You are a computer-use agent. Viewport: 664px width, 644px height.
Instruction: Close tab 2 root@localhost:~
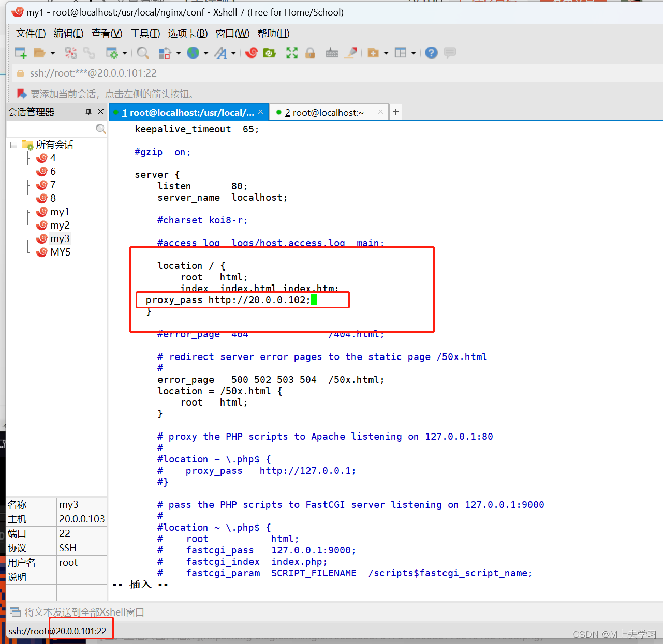point(381,112)
